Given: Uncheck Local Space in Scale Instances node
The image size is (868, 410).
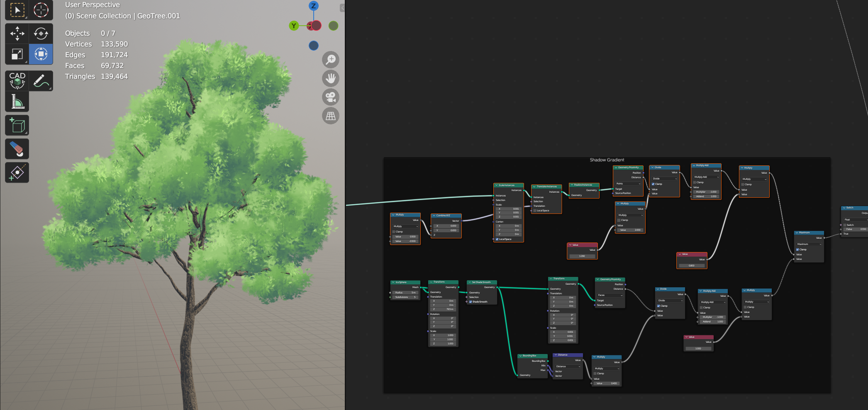Looking at the screenshot, I should pos(497,239).
